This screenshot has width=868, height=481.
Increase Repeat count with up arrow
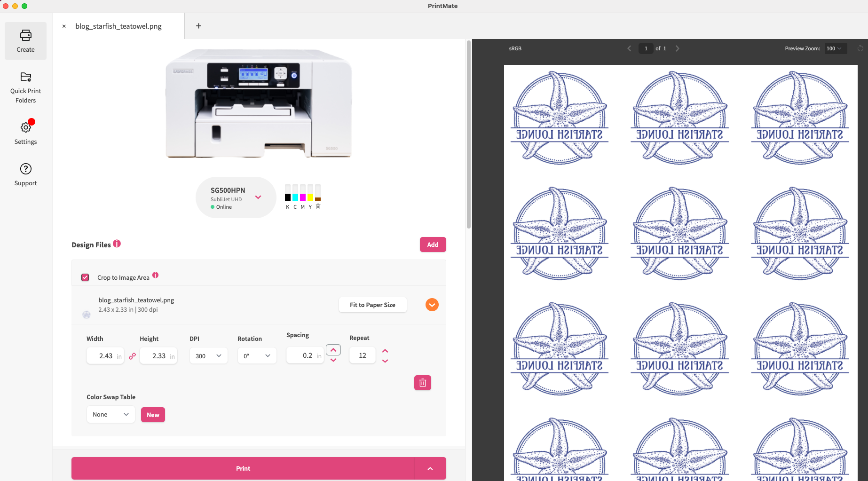pos(385,351)
